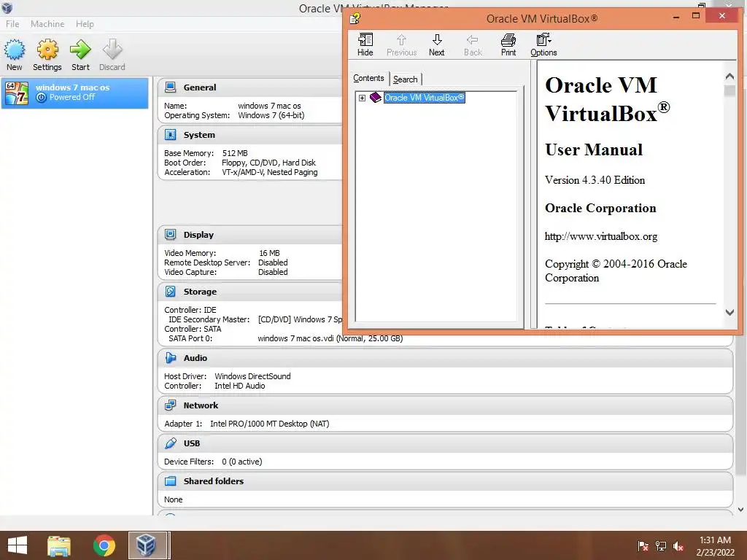Click the help content scroll up arrow
747x560 pixels.
729,76
